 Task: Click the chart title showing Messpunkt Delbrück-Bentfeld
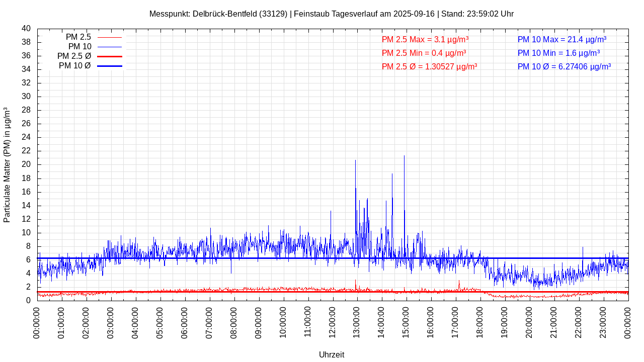[x=331, y=14]
